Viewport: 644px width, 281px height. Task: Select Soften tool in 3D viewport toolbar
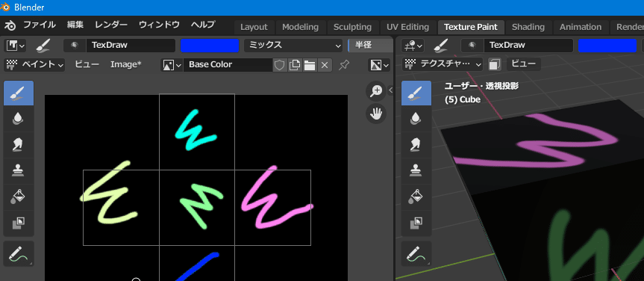(x=416, y=119)
